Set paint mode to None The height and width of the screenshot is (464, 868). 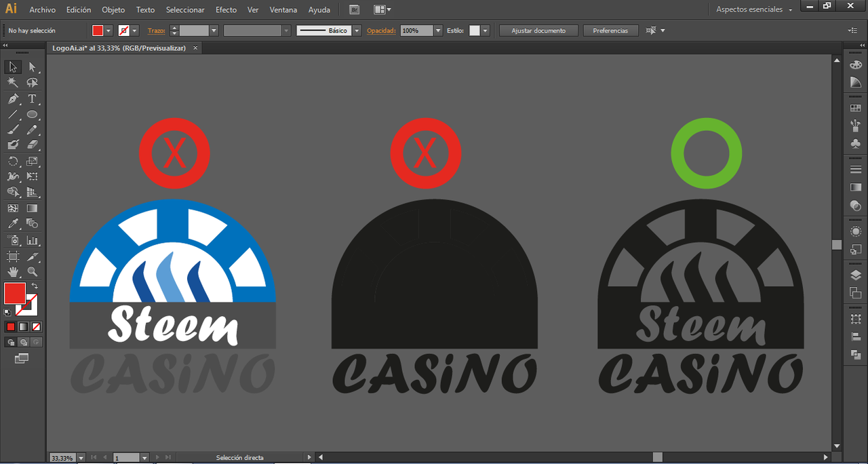(37, 326)
